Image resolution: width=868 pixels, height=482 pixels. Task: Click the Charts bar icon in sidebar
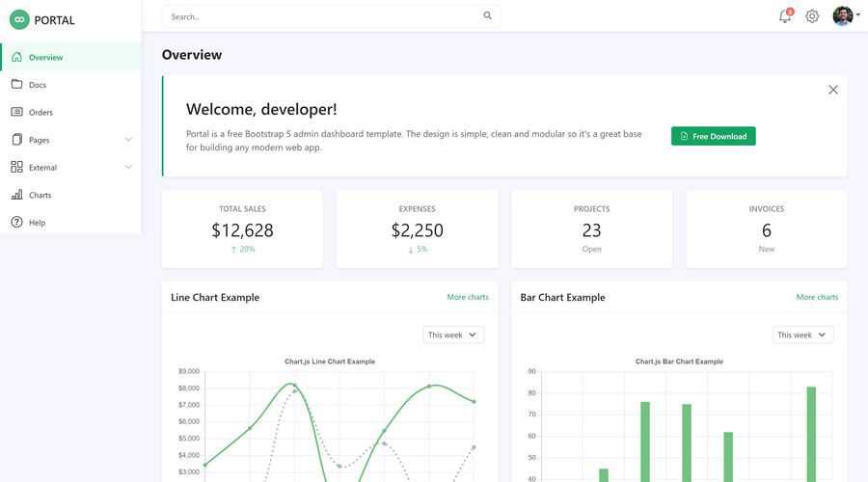16,195
